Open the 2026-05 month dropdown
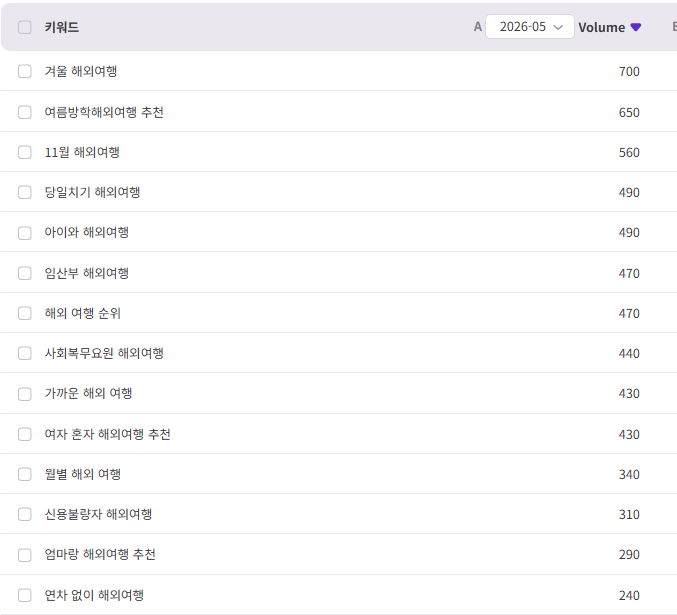Viewport: 677px width, 615px height. point(530,27)
